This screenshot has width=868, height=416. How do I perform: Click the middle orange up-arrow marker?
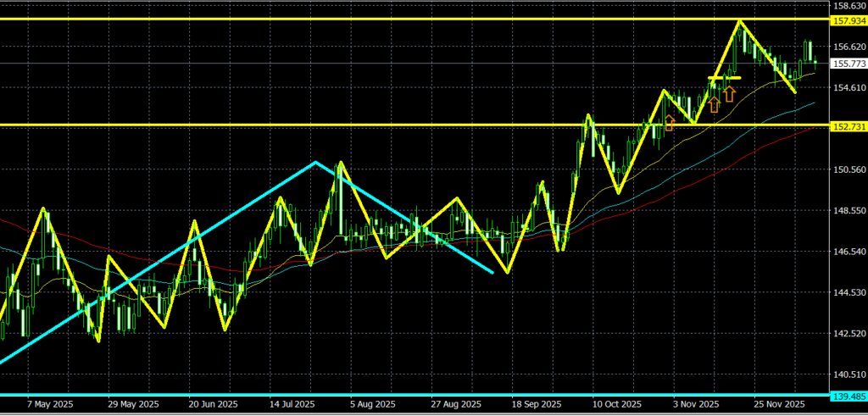tap(714, 104)
